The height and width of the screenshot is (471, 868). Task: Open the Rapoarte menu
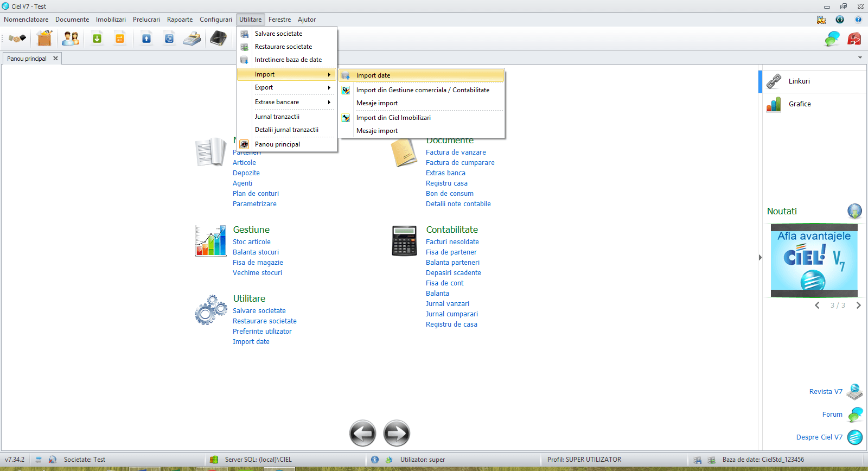point(180,20)
